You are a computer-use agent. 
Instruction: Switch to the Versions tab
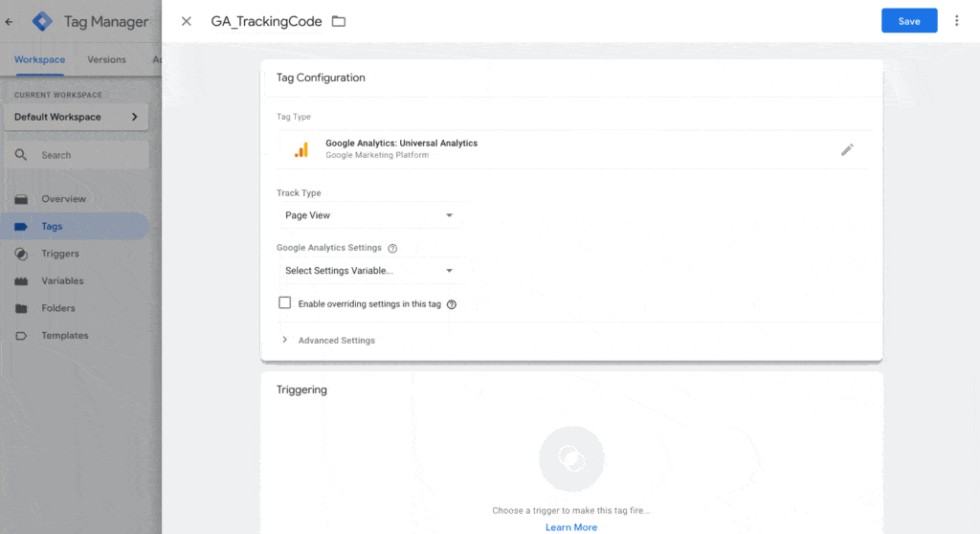point(106,59)
